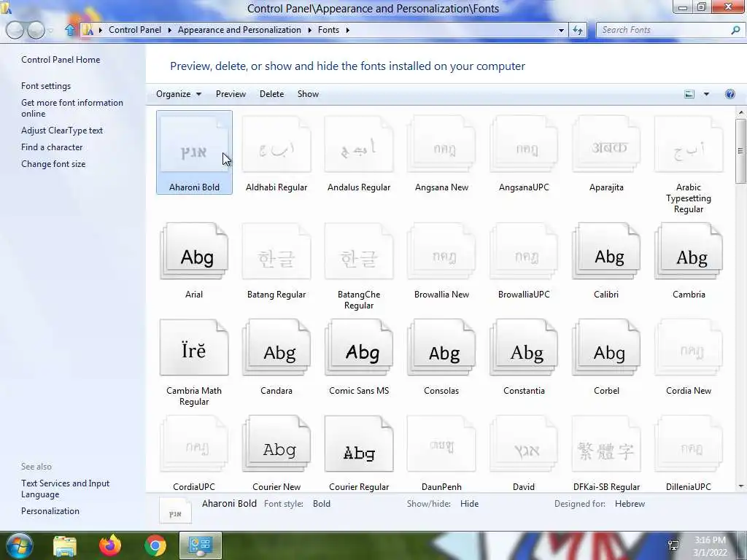This screenshot has height=560, width=747.
Task: Select the Cordia New font icon
Action: click(689, 348)
